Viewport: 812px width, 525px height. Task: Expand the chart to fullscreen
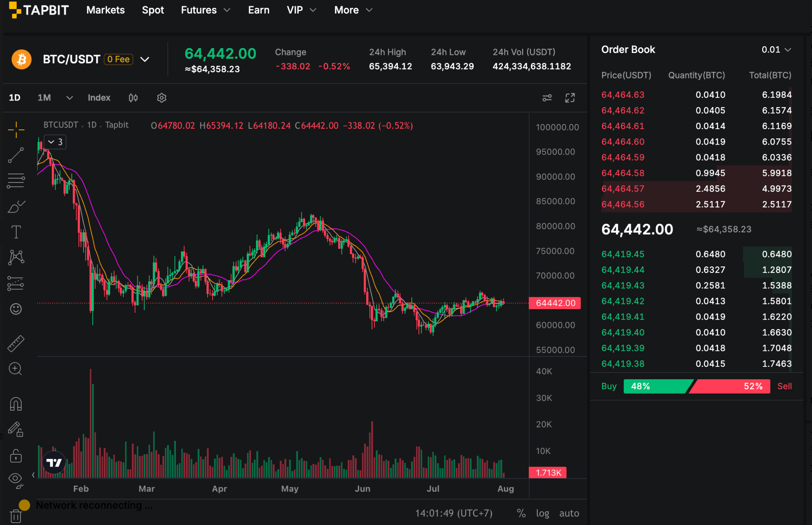pyautogui.click(x=570, y=98)
